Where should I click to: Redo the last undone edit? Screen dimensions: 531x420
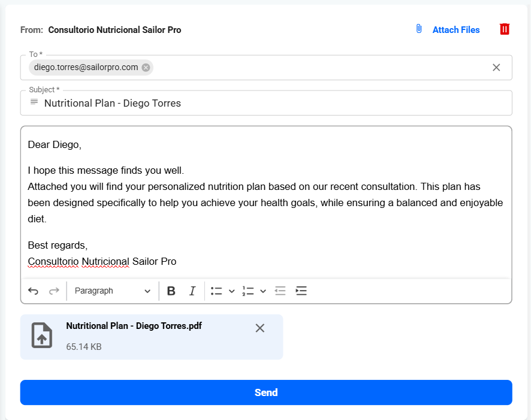point(54,291)
